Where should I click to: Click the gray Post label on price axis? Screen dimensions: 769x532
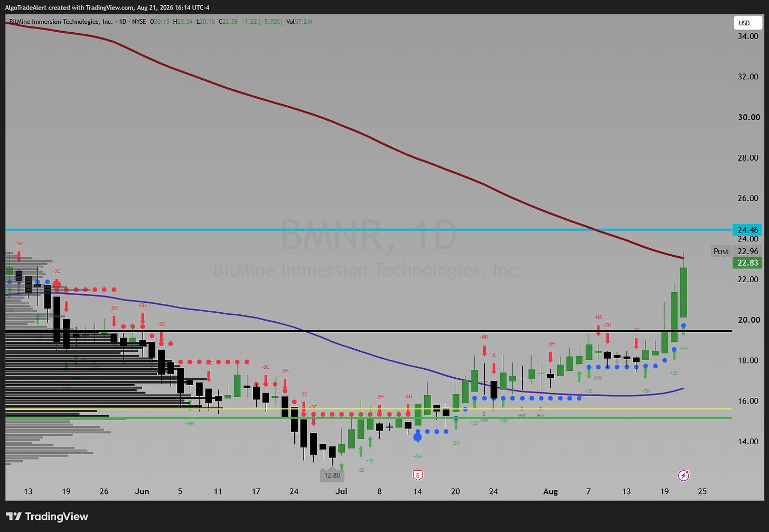[721, 251]
